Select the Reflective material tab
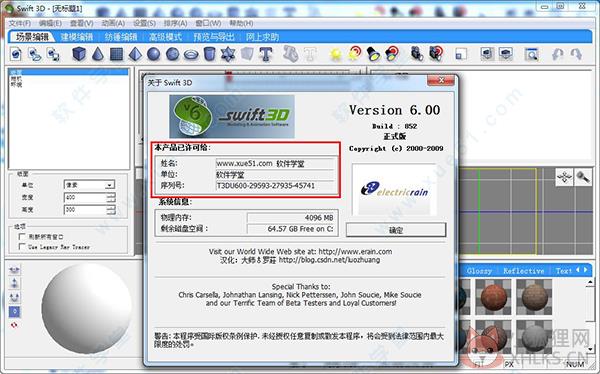Viewport: 600px width, 374px height. [x=523, y=271]
